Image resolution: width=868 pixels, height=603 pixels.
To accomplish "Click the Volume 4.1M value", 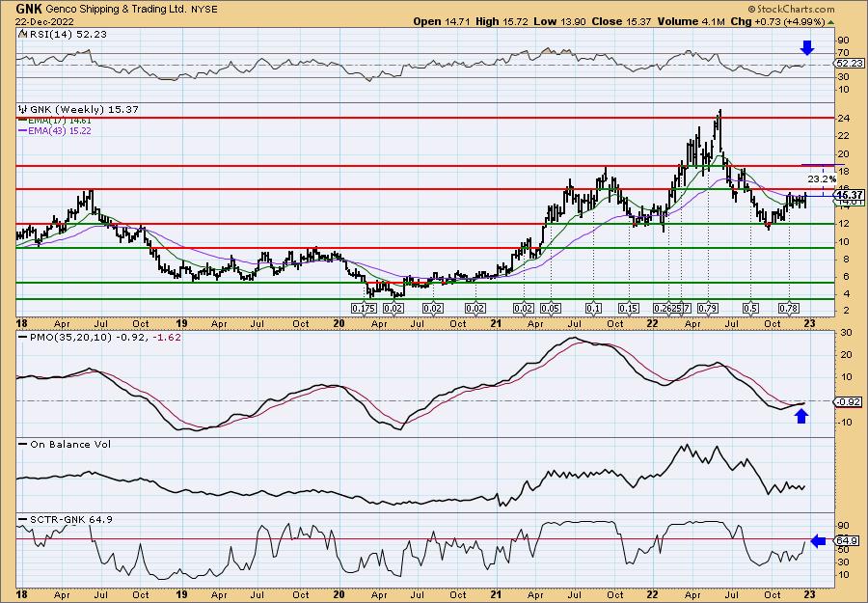I will pos(691,21).
